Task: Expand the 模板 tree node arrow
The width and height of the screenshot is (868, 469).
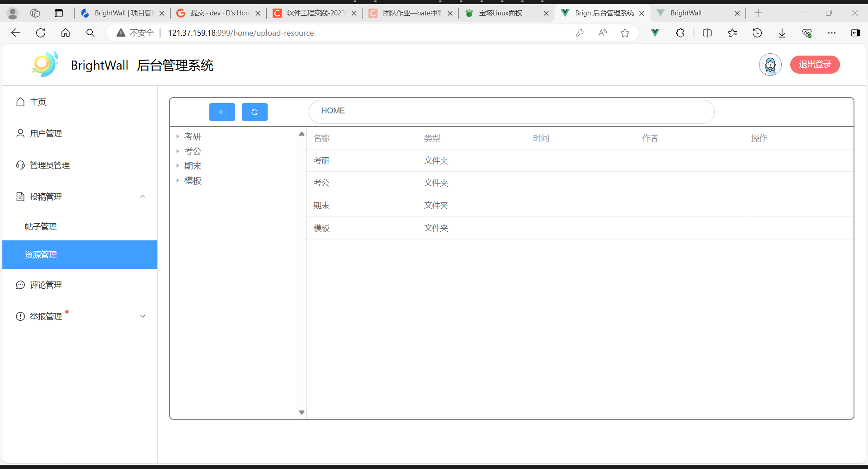Action: [x=178, y=181]
